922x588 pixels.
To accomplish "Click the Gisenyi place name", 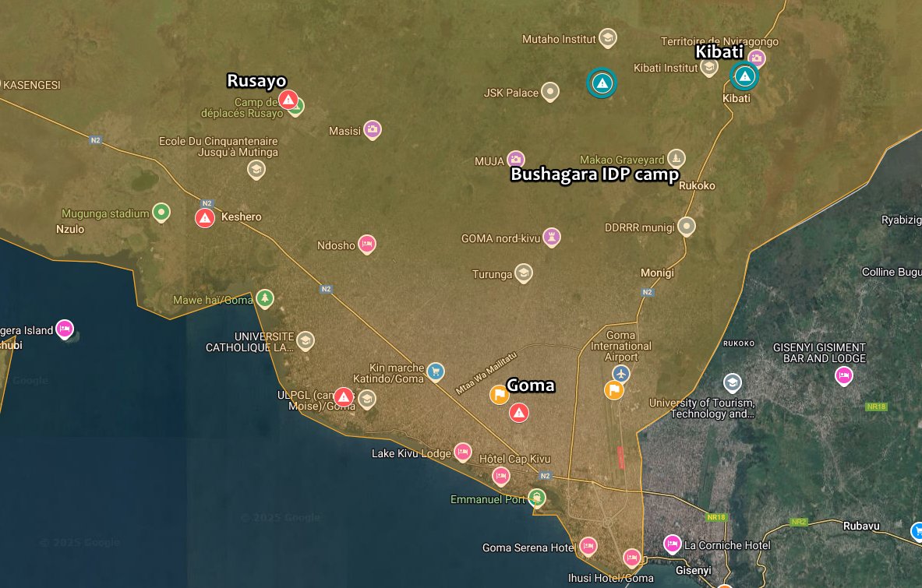I will [694, 570].
